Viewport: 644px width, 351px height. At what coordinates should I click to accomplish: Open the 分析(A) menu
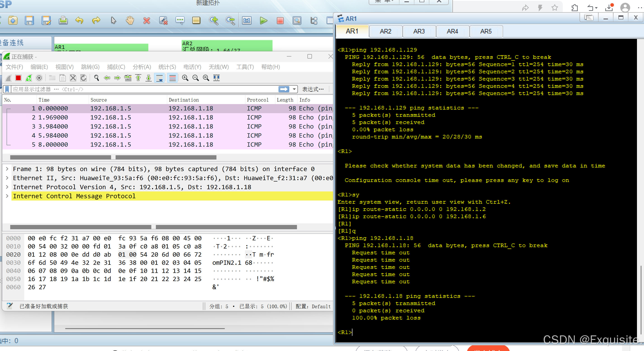[142, 67]
